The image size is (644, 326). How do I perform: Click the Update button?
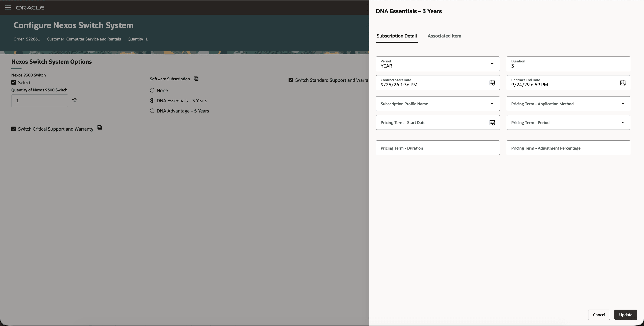[625, 315]
